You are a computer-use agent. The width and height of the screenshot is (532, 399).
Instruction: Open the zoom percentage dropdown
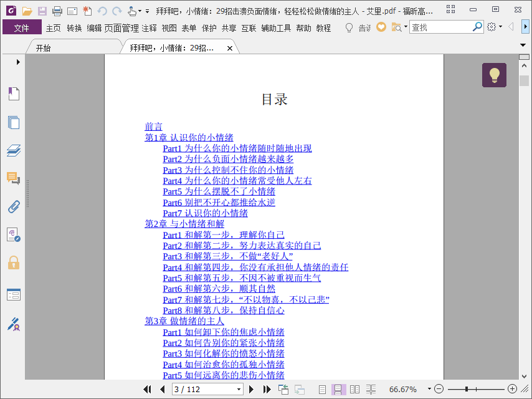(429, 389)
